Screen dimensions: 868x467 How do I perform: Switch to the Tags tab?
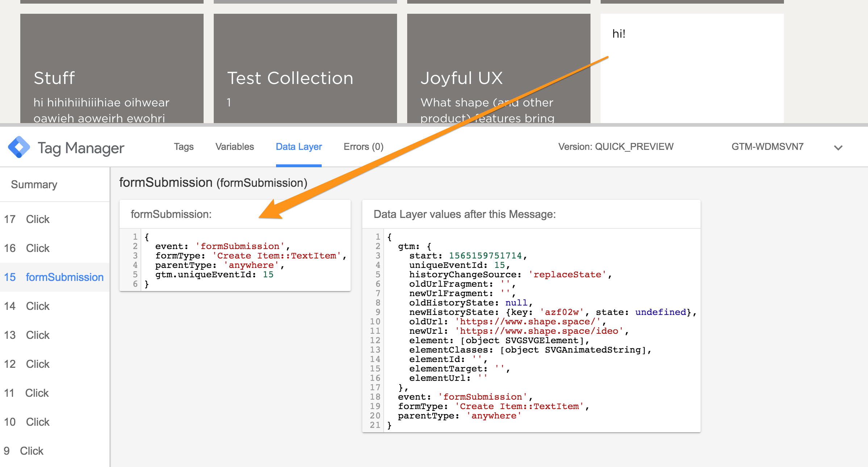[184, 147]
